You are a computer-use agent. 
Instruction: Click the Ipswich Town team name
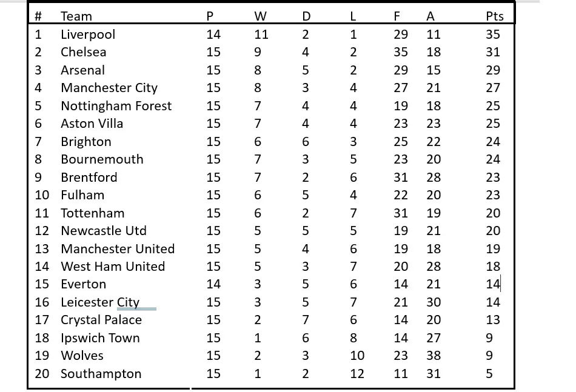[x=100, y=338]
